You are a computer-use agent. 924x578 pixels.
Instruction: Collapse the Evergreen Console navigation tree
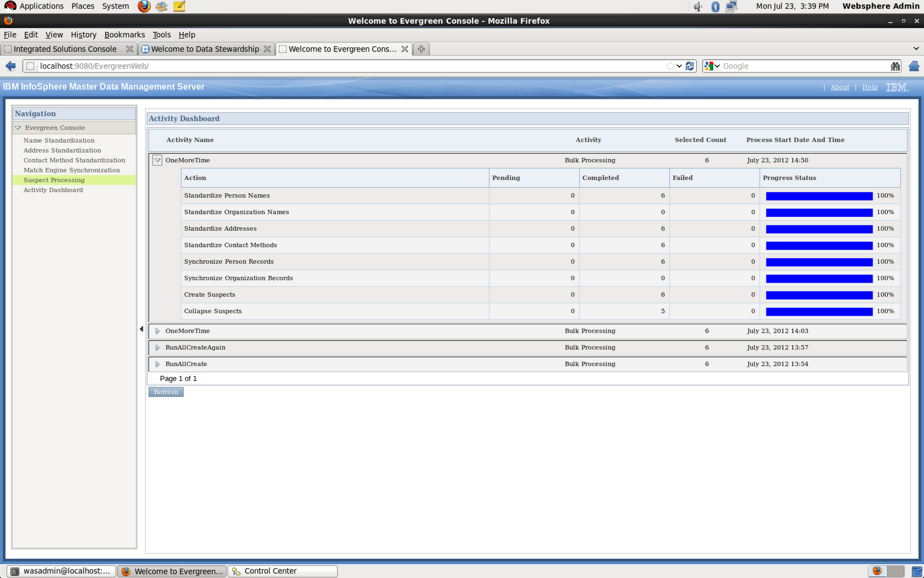tap(18, 127)
